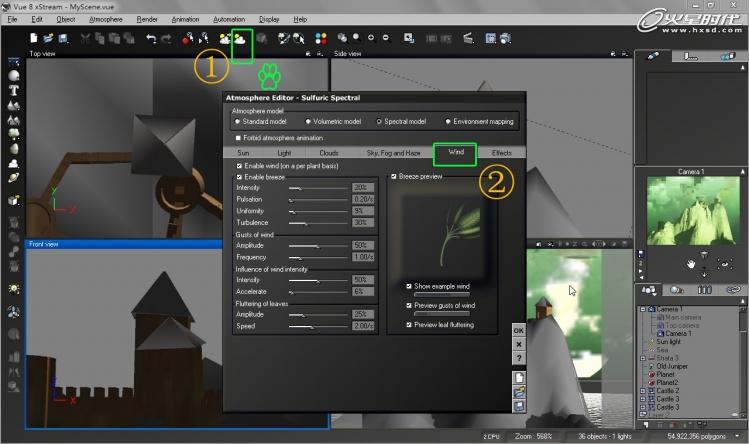The height and width of the screenshot is (444, 749).
Task: Uncheck Preview leaf fluttering
Action: click(x=410, y=324)
